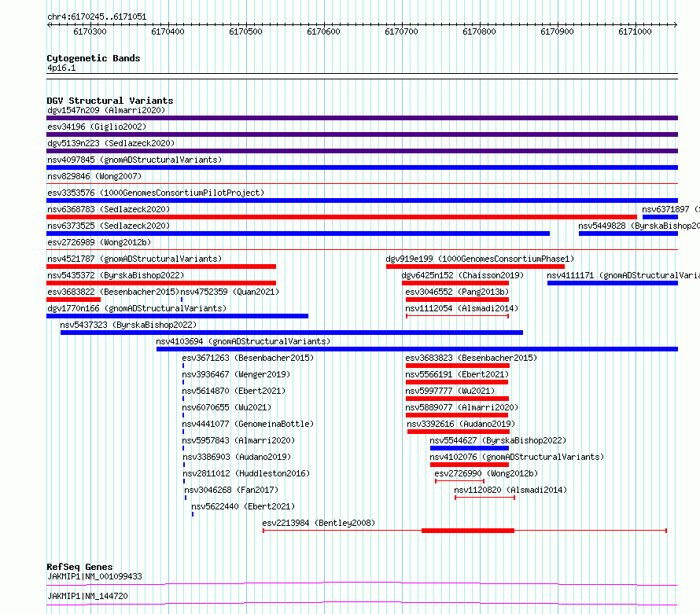The height and width of the screenshot is (614, 700).
Task: Open nsv4097845 gnomAD structural variant
Action: tap(134, 160)
